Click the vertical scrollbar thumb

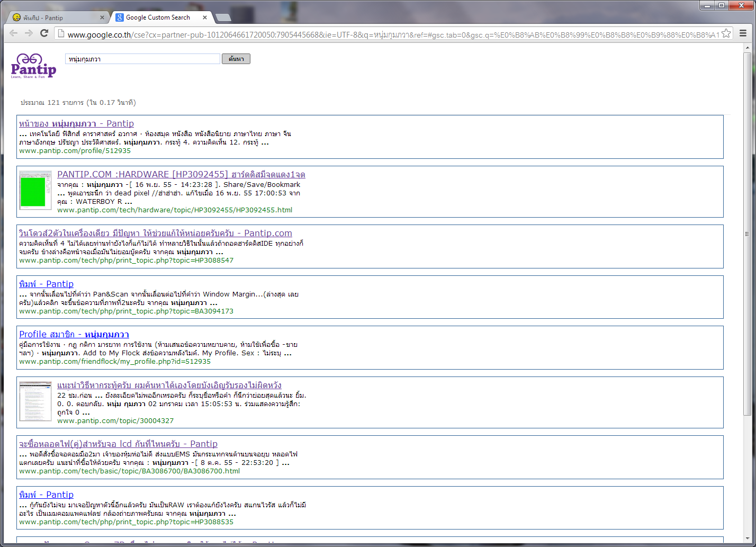(747, 234)
